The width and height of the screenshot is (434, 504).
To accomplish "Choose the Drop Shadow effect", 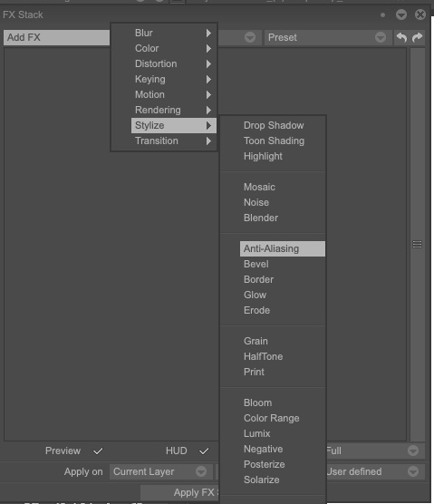I will point(274,125).
